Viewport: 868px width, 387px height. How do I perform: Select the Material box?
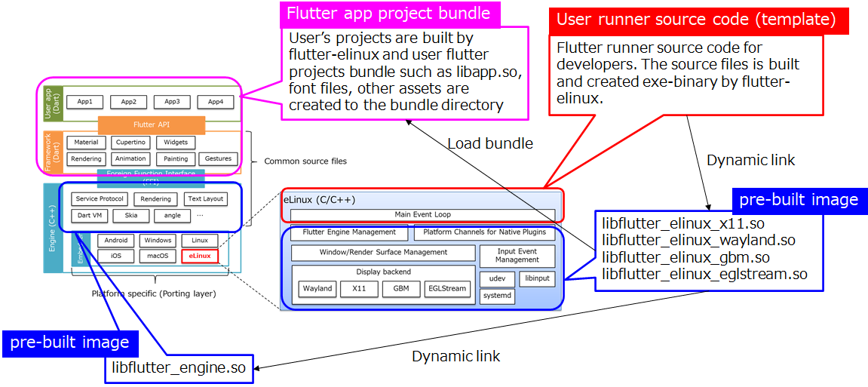point(85,143)
